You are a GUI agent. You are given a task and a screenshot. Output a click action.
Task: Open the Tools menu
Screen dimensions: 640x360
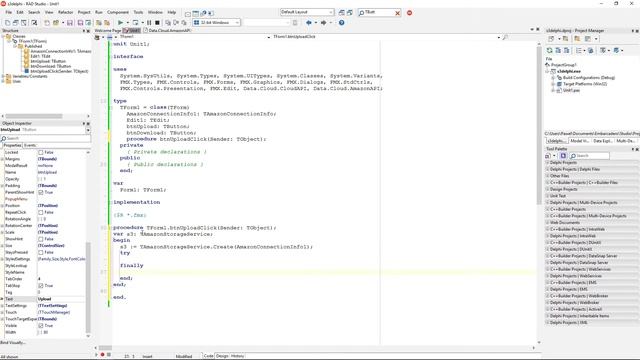(x=138, y=12)
